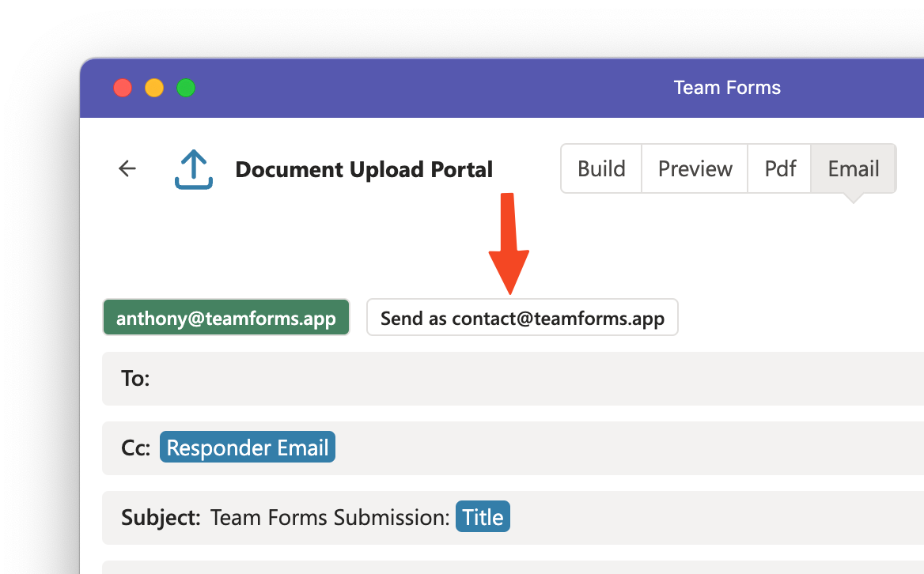Click the field below the Subject row
The image size is (924, 574).
coord(513,568)
